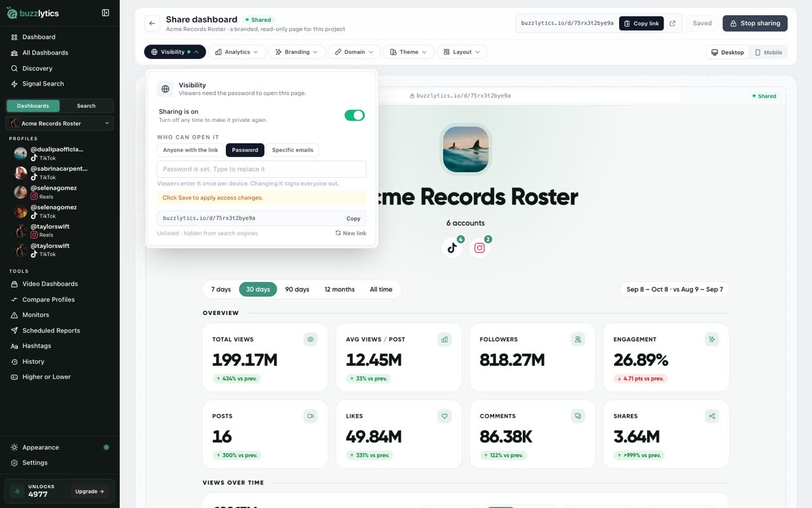Collapse the sidebar panel icon
This screenshot has width=812, height=508.
click(x=105, y=13)
